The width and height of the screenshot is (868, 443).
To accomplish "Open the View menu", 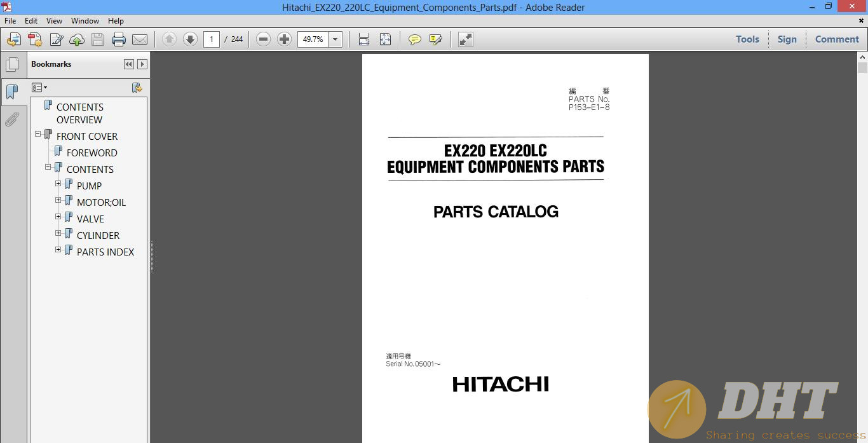I will pyautogui.click(x=54, y=21).
